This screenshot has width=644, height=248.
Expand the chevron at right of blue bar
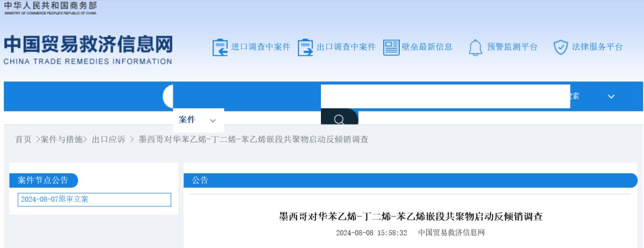click(611, 96)
